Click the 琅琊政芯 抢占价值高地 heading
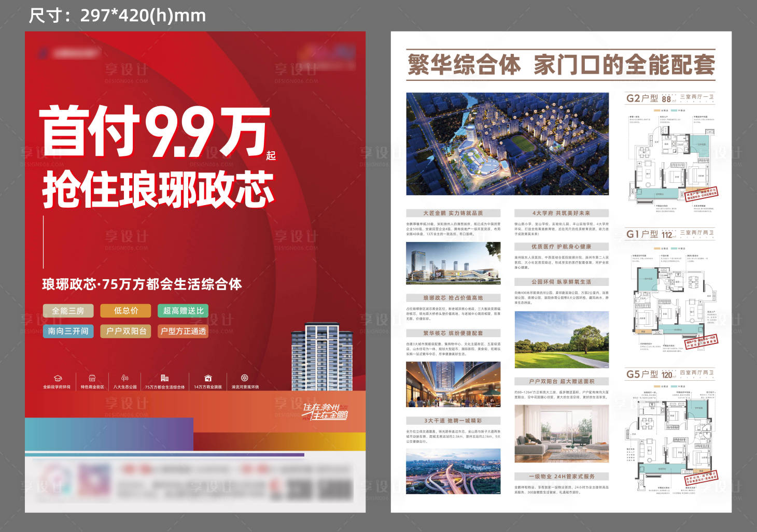Viewport: 757px width, 532px height. point(453,298)
